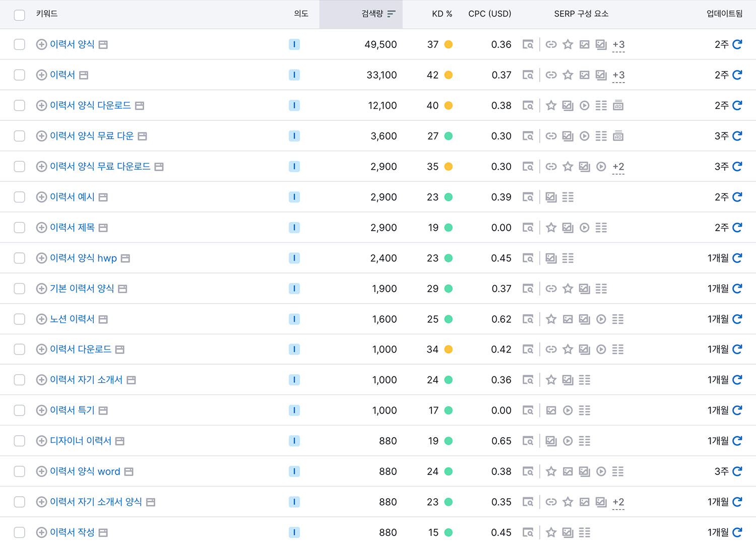Open SERP snapshot icon beside 이력서 keyword

point(84,75)
